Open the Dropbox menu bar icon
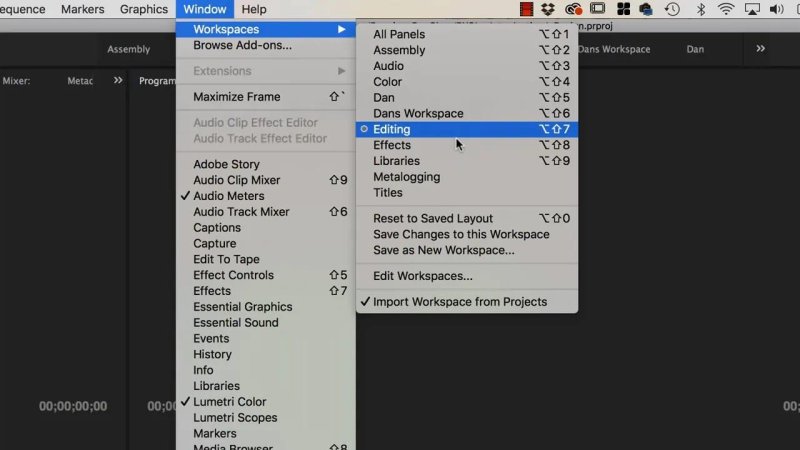This screenshot has width=800, height=450. [548, 9]
